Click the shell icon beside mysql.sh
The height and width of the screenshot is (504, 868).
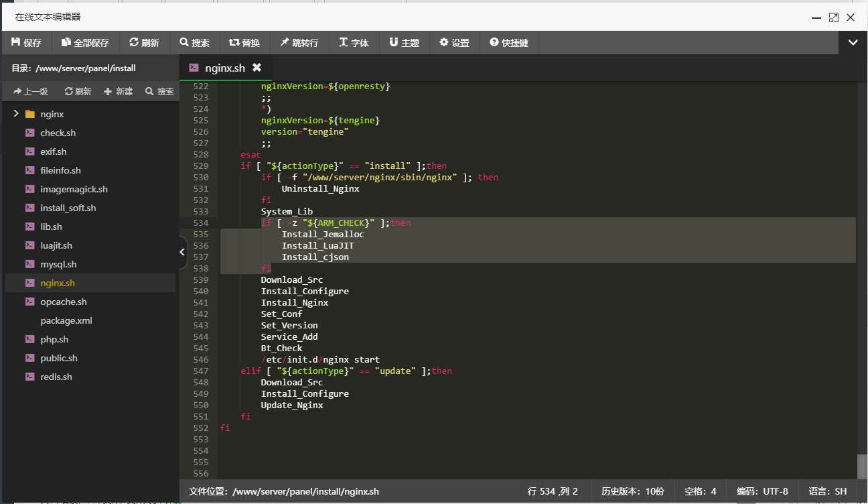pos(29,264)
